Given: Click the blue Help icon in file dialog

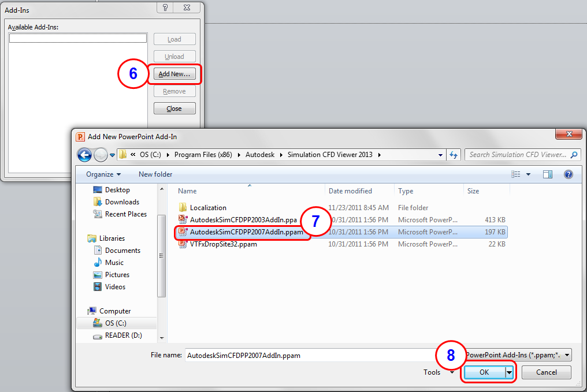Looking at the screenshot, I should point(569,174).
